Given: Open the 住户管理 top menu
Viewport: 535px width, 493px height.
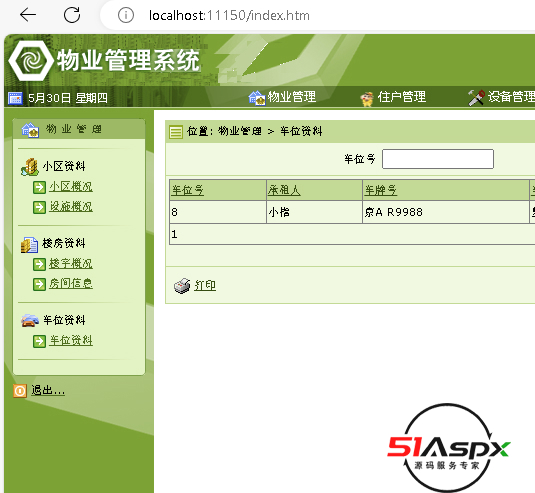Looking at the screenshot, I should coord(393,97).
